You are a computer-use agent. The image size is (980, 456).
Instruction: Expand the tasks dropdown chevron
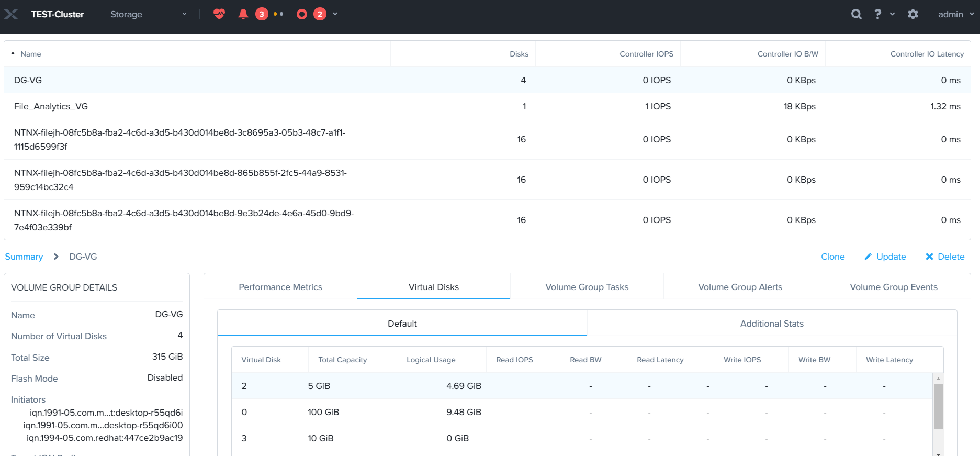pos(335,14)
